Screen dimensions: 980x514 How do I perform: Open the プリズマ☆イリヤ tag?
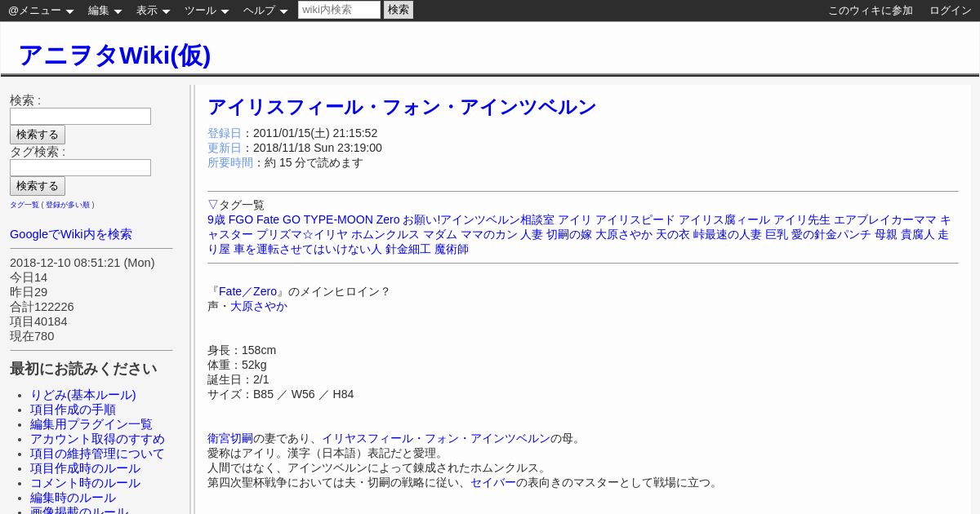302,234
